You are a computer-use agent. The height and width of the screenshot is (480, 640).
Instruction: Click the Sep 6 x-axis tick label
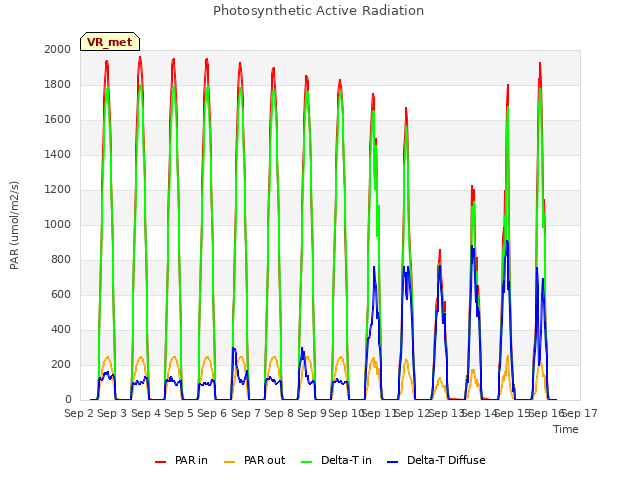[212, 413]
